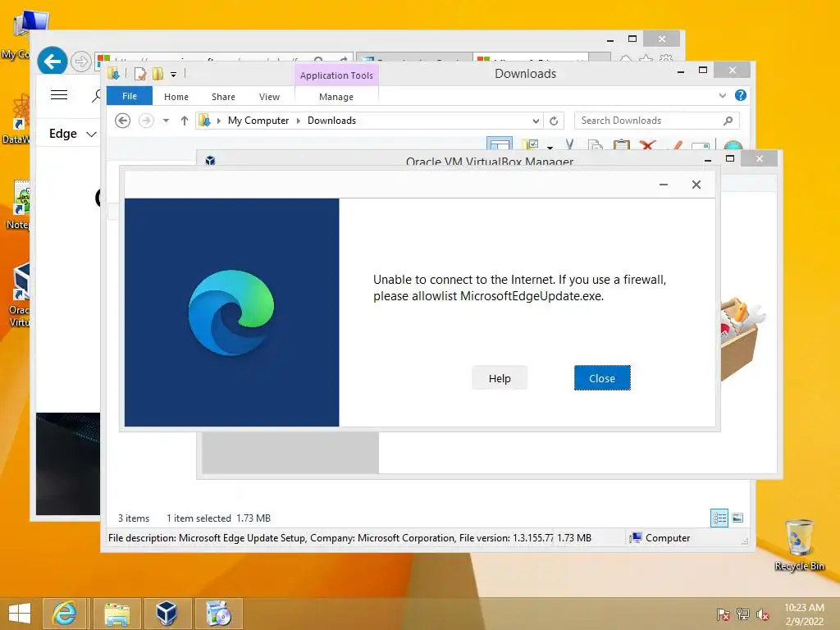The image size is (840, 630).
Task: Click the Computer entry in status bar
Action: point(660,538)
